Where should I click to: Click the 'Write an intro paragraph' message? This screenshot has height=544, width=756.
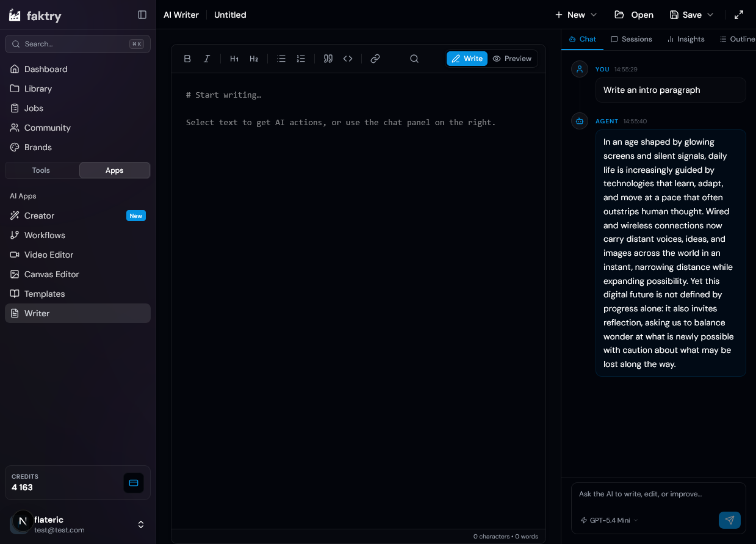[671, 90]
